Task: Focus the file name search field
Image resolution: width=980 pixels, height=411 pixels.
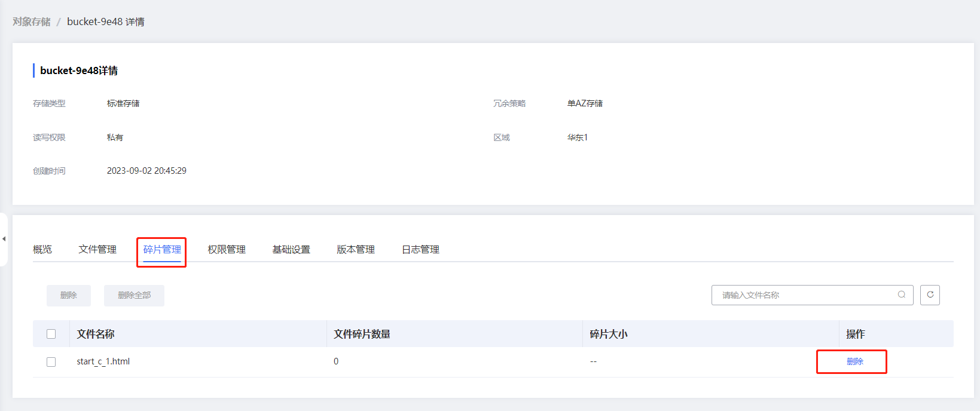Action: (804, 295)
